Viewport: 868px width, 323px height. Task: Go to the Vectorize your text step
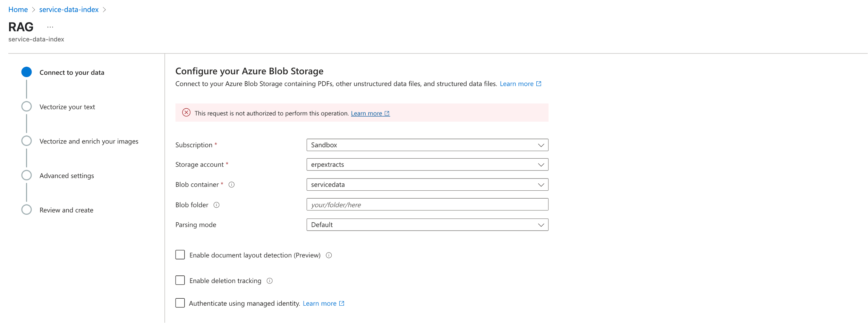coord(67,107)
